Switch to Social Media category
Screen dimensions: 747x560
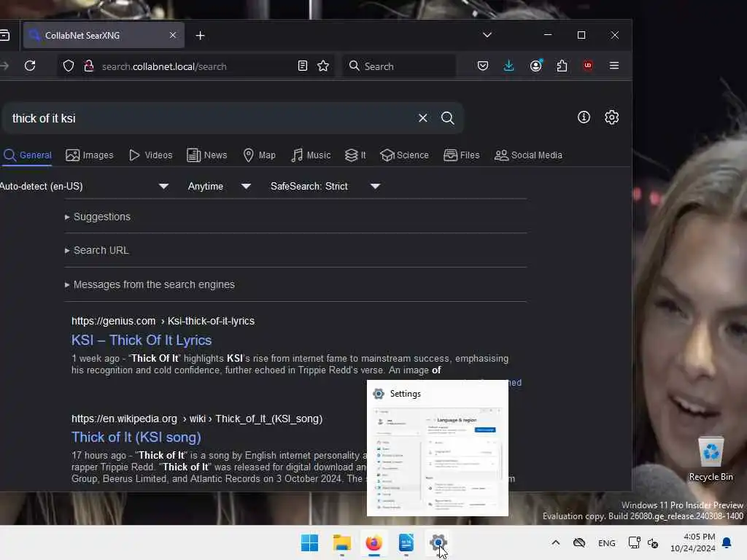[528, 155]
